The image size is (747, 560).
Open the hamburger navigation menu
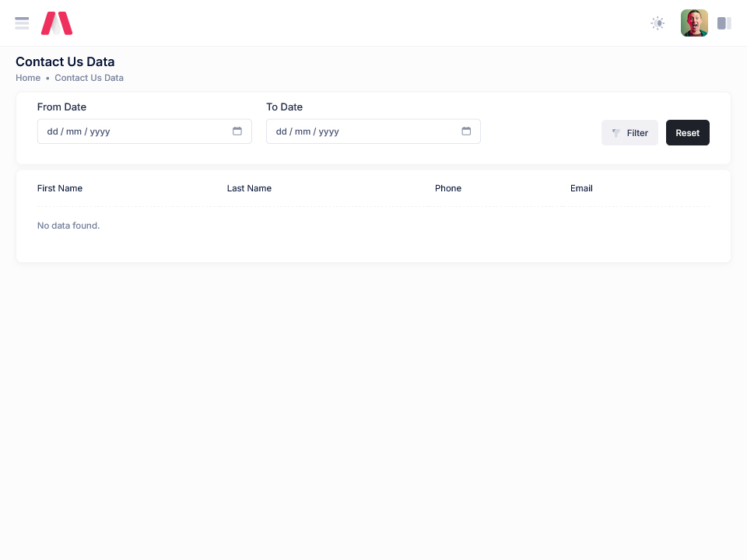22,23
